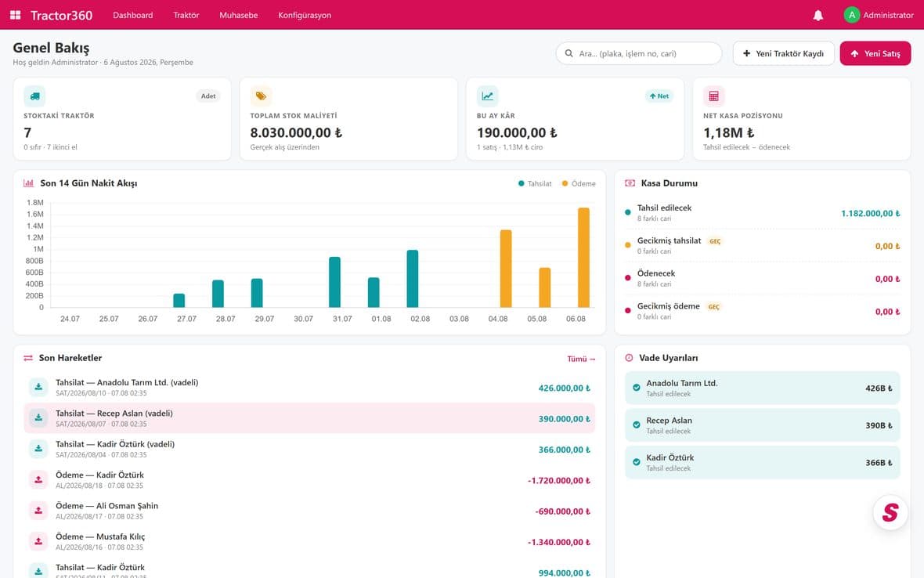
Task: Click upload icon on Ödeme Mustafa Kılıç row
Action: (x=38, y=541)
